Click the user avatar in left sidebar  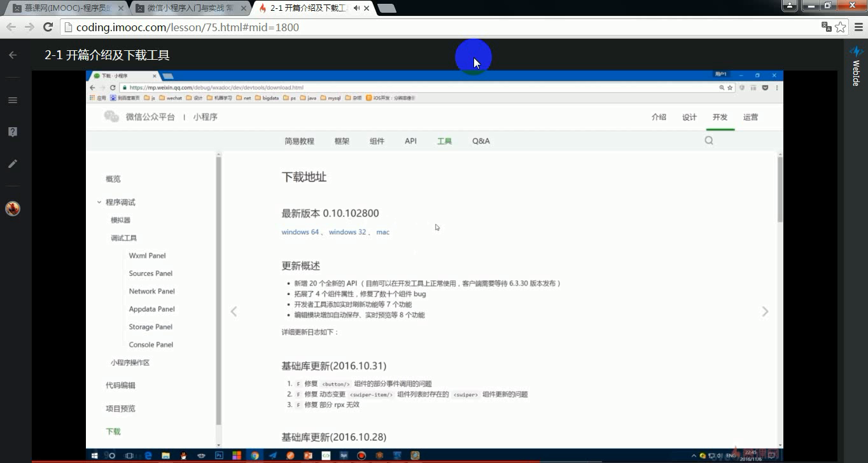coord(13,208)
